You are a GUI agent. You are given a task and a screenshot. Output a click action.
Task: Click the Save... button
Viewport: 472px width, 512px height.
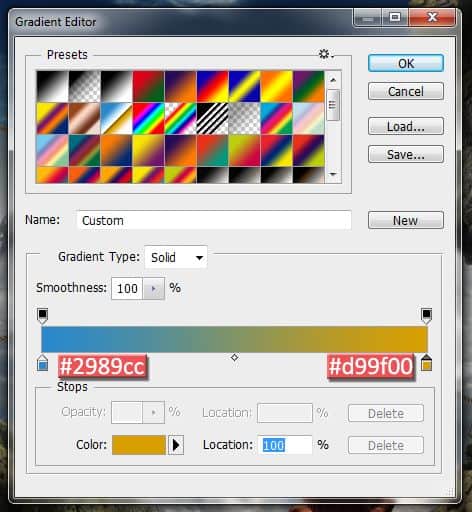point(406,154)
